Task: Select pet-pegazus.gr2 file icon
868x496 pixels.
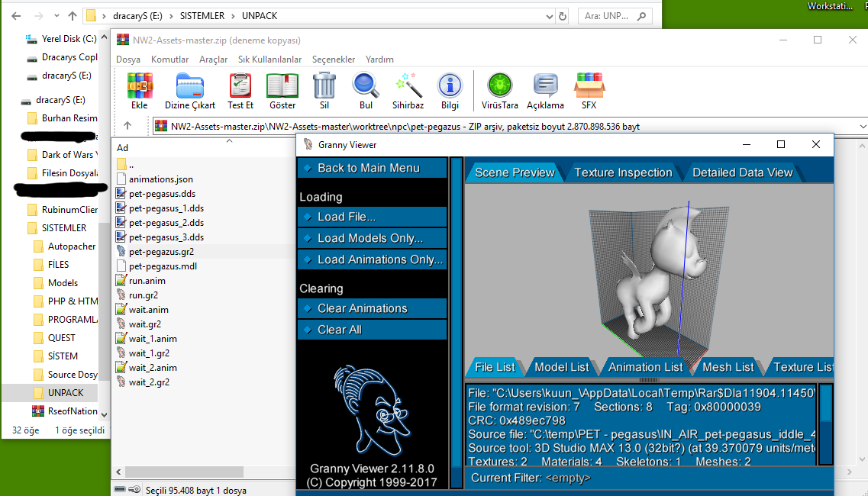Action: 121,251
